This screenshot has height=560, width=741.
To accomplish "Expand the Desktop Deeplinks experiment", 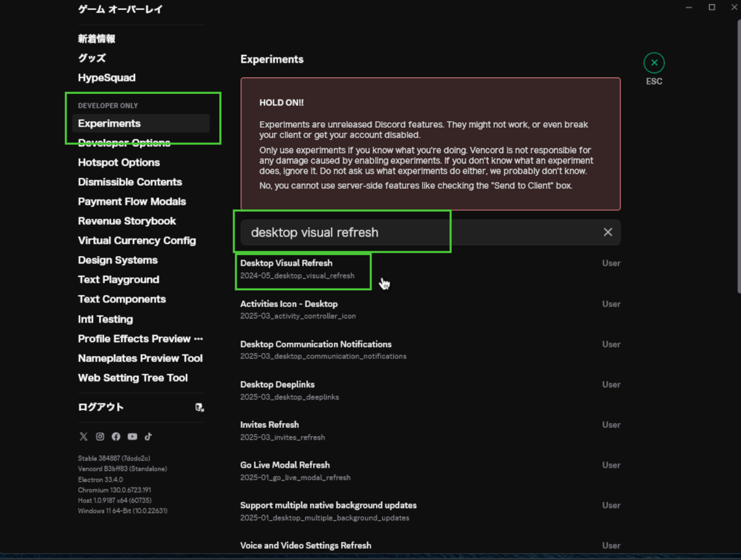I will 430,390.
